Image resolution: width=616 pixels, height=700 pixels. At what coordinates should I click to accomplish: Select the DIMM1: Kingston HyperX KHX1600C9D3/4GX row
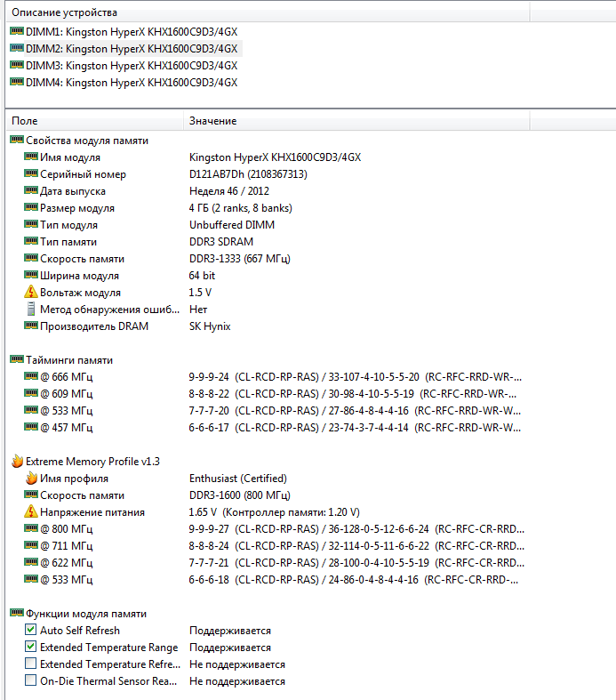point(132,32)
